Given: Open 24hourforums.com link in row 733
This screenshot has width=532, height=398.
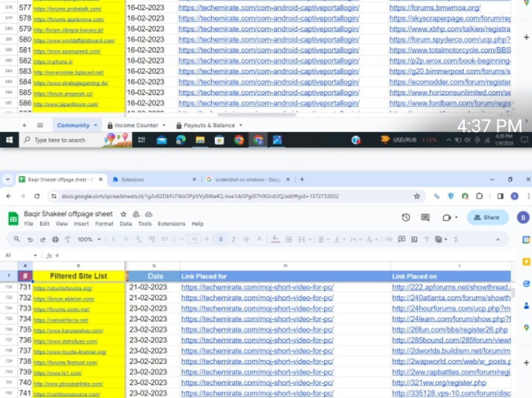Looking at the screenshot, I should coord(451,309).
